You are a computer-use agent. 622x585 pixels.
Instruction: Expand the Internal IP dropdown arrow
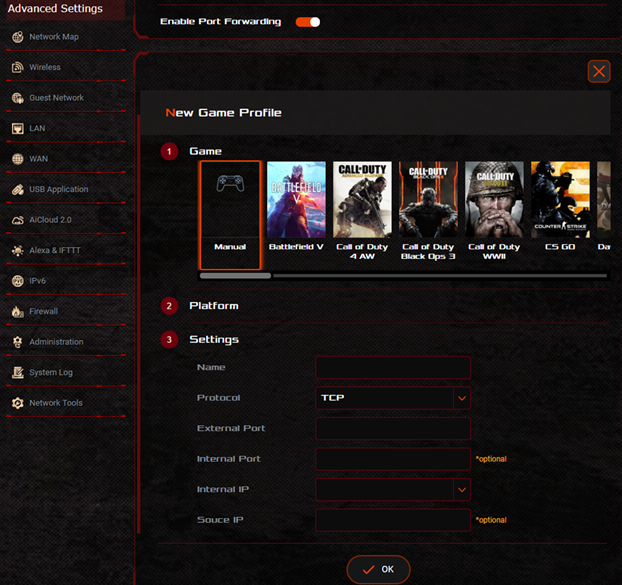tap(462, 489)
